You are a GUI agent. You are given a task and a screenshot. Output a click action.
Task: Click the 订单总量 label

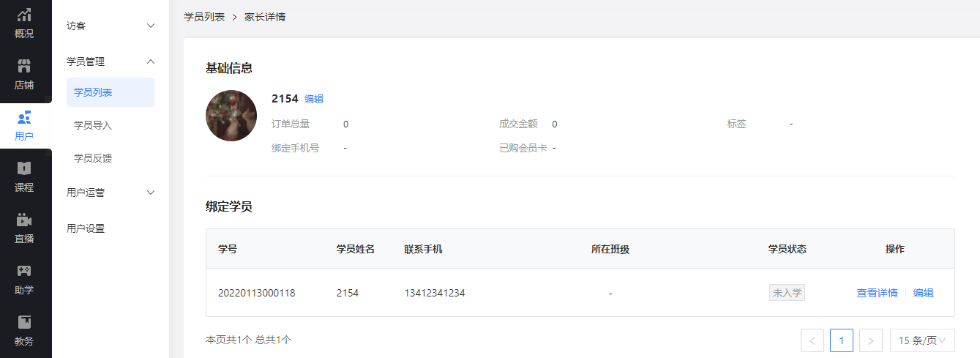[x=291, y=124]
